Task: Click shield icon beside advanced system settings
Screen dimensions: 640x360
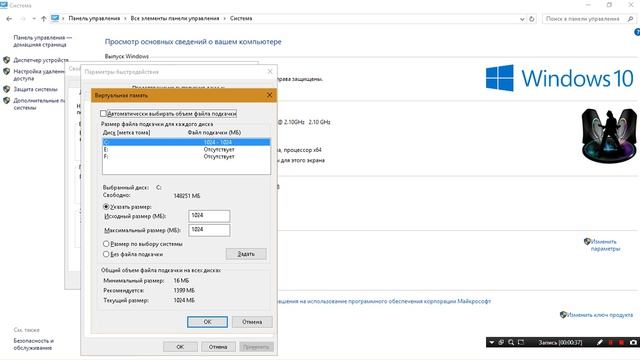Action: 7,100
